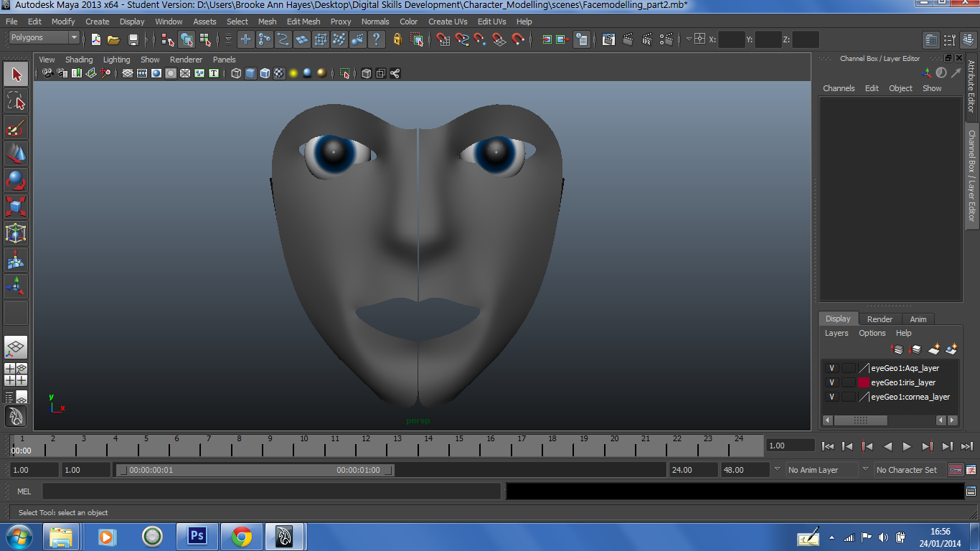Open the Edit Mesh menu
This screenshot has width=980, height=551.
coord(303,21)
